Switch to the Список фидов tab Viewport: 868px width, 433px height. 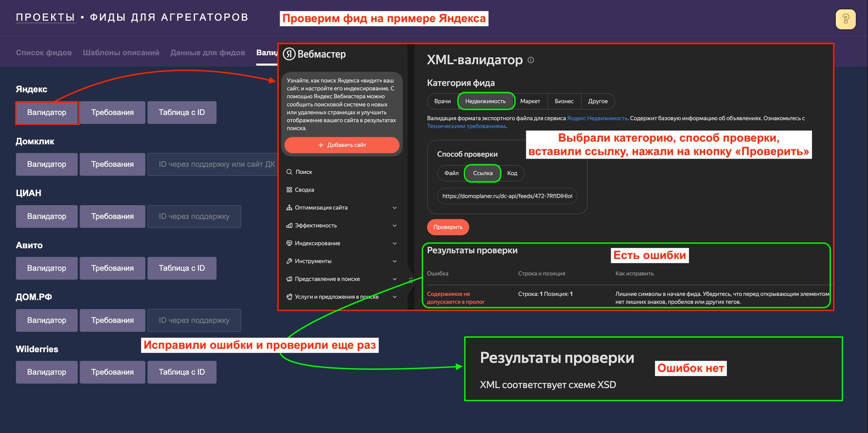[44, 52]
